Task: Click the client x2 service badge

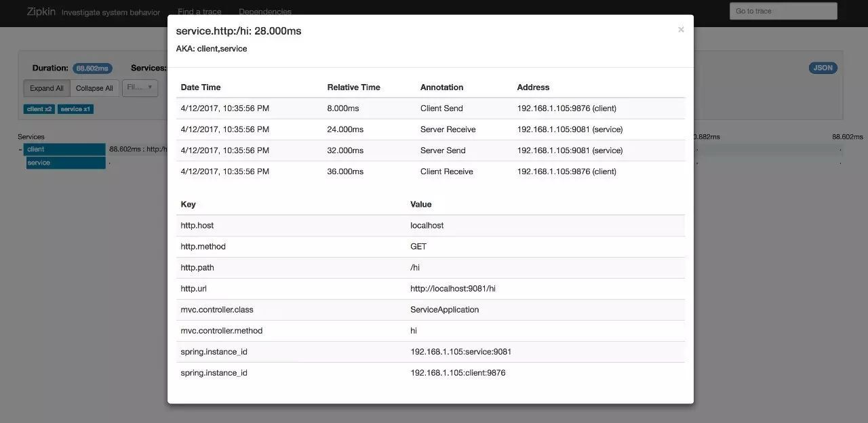Action: tap(39, 109)
